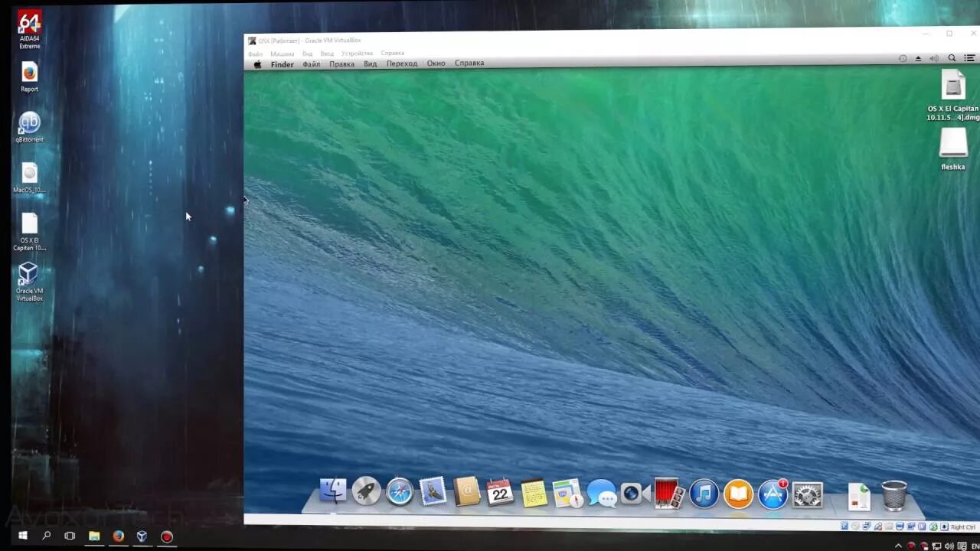The height and width of the screenshot is (551, 980).
Task: Click red recorder icon on taskbar
Action: pyautogui.click(x=166, y=537)
